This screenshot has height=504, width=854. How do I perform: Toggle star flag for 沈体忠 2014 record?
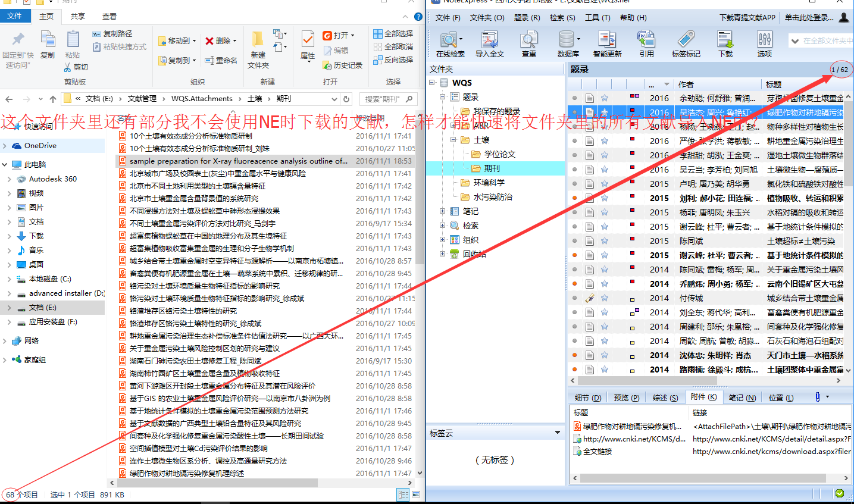point(605,355)
